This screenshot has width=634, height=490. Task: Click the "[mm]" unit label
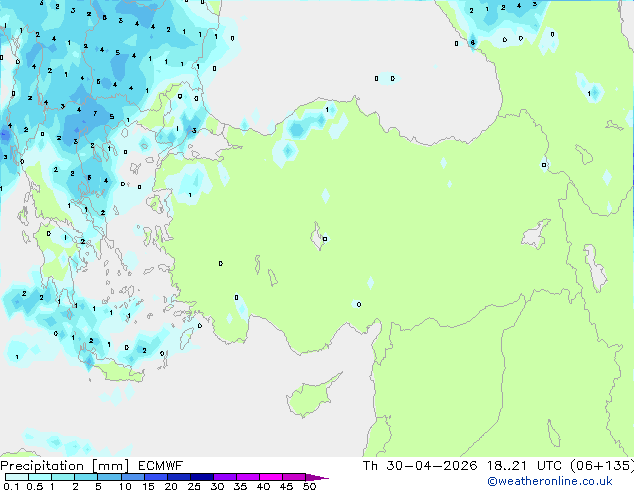pos(110,466)
